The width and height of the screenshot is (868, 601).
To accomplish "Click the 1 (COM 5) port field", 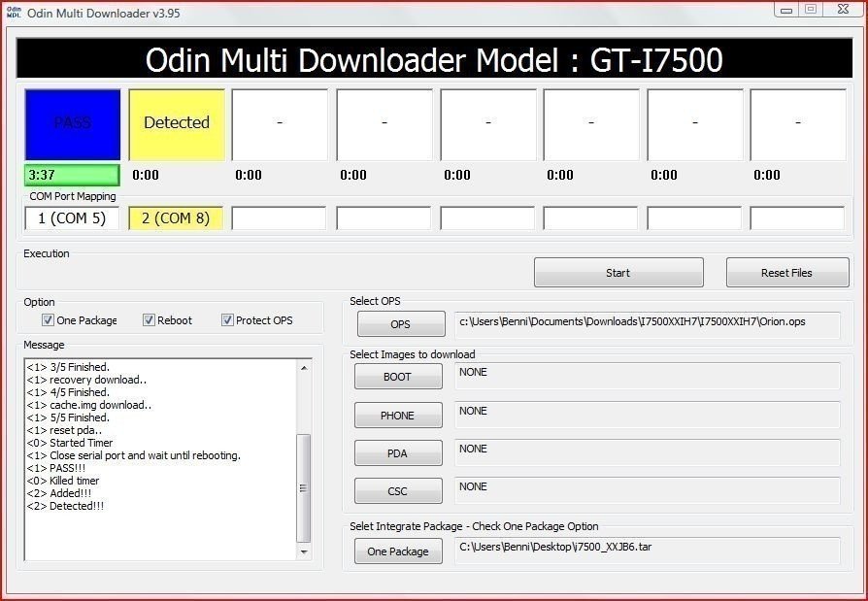I will click(x=72, y=218).
